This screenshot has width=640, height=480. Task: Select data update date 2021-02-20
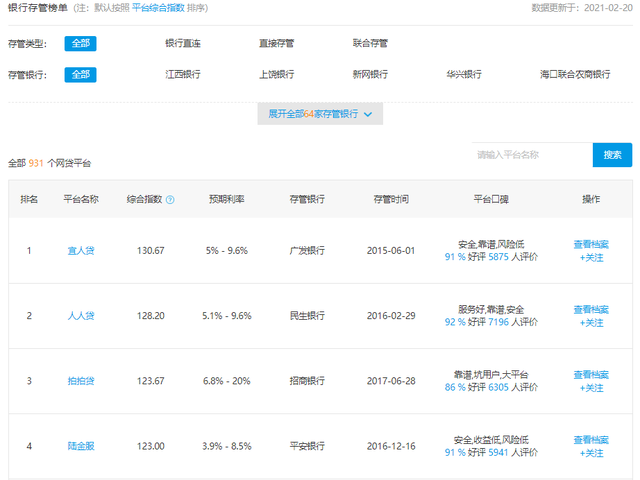[608, 8]
